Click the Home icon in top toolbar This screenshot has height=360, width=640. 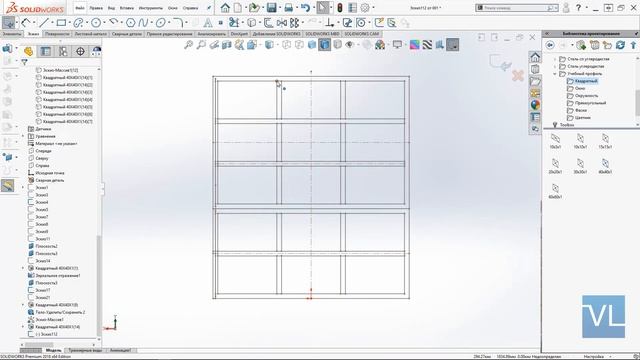[225, 8]
